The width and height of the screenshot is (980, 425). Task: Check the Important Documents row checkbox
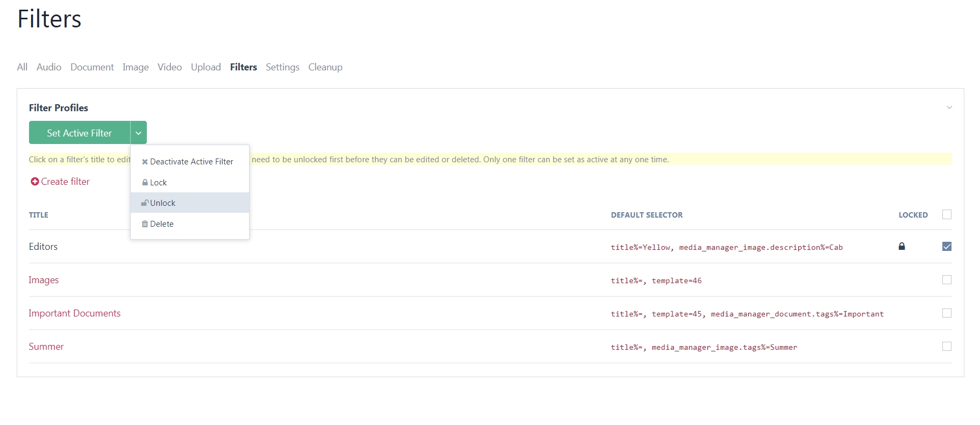(947, 313)
